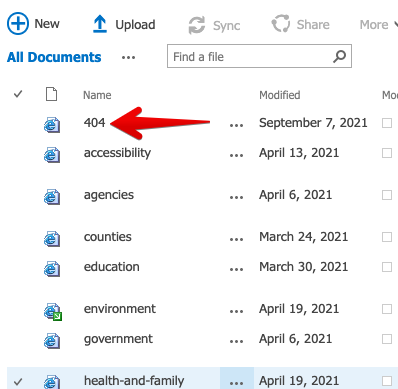398x389 pixels.
Task: Tick the checkbox in the counties row
Action: [x=387, y=237]
